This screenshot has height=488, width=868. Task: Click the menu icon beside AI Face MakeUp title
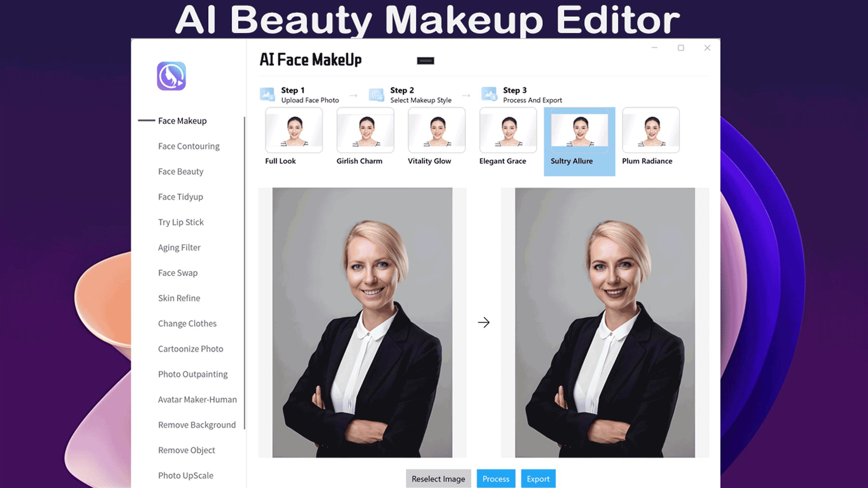coord(425,60)
